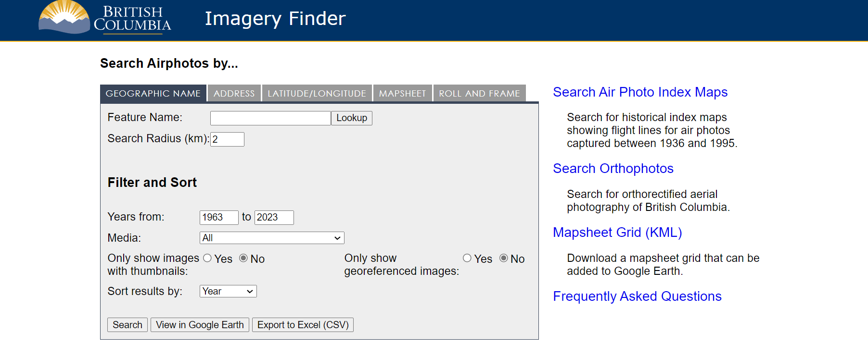Select Yes for images with thumbnails
Screen dimensions: 868x357
point(207,258)
